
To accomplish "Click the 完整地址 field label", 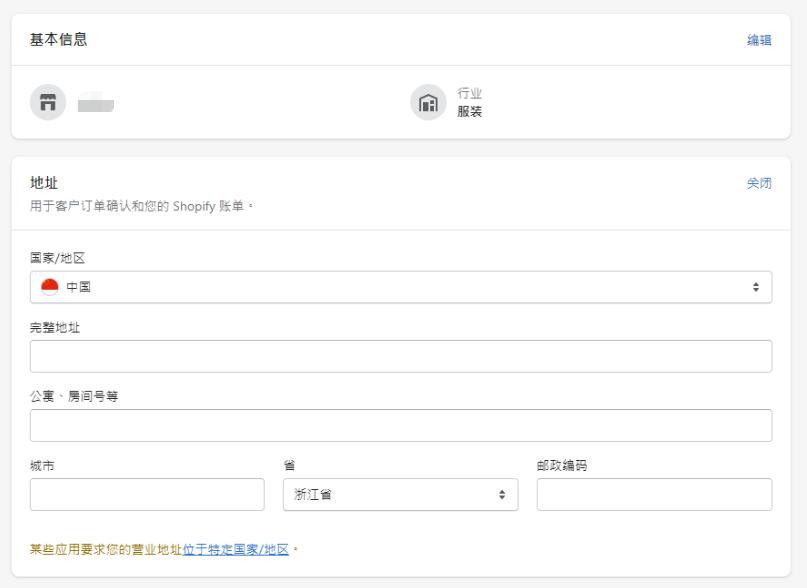I will 55,327.
